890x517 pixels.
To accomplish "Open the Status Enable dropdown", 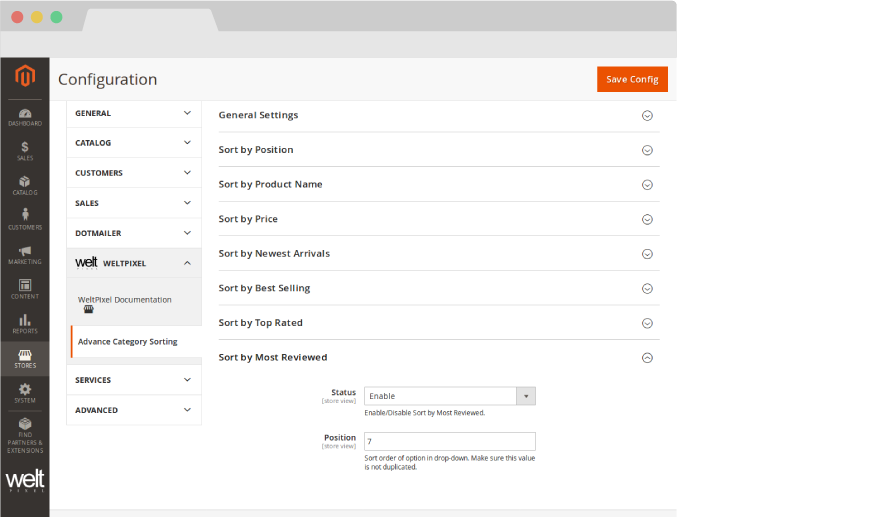I will [449, 396].
